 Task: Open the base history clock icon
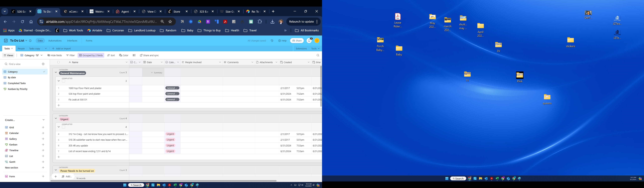(x=272, y=41)
